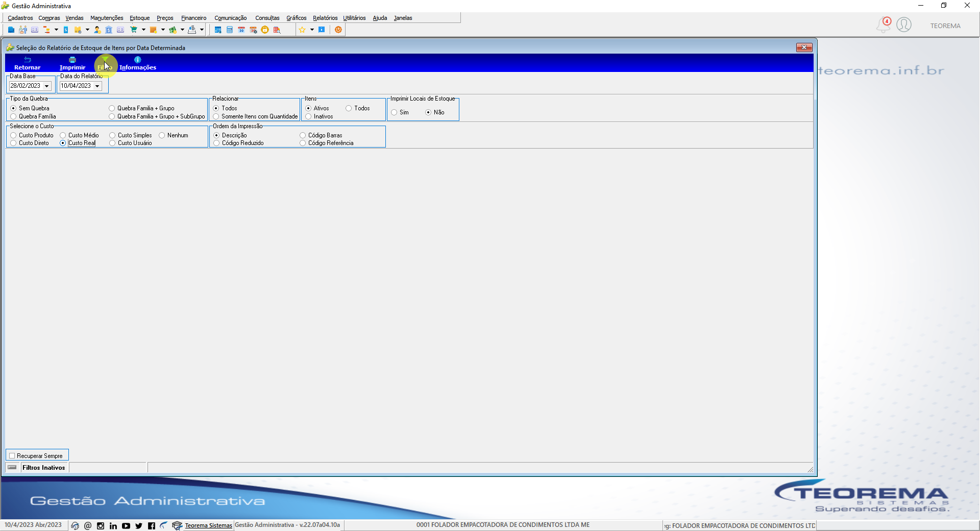Click the TEOREMA username label
Viewport: 980px width, 531px height.
(x=945, y=26)
